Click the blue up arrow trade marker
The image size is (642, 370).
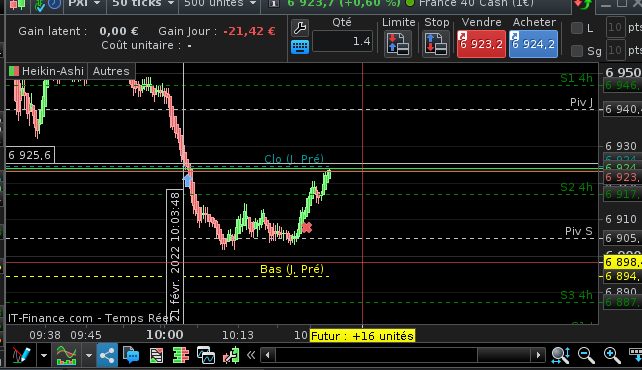[188, 180]
